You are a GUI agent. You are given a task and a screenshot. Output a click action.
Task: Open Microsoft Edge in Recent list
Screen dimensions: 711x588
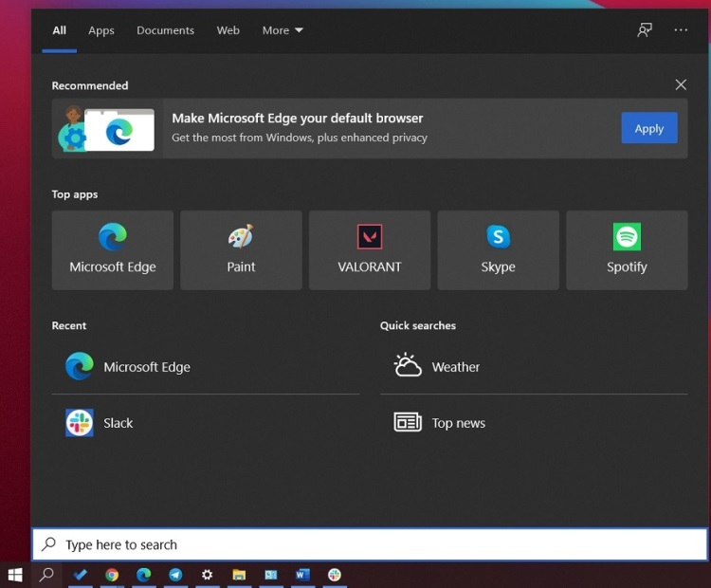click(206, 367)
